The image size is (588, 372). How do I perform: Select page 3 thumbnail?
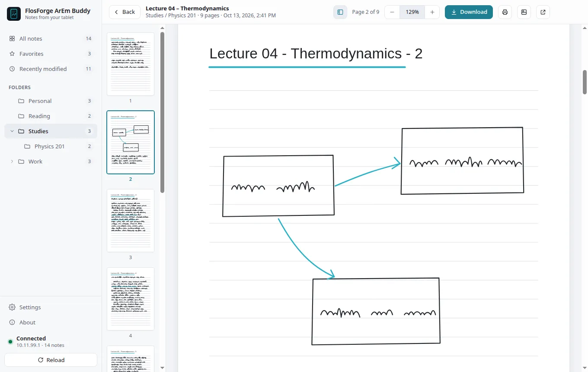pos(131,221)
